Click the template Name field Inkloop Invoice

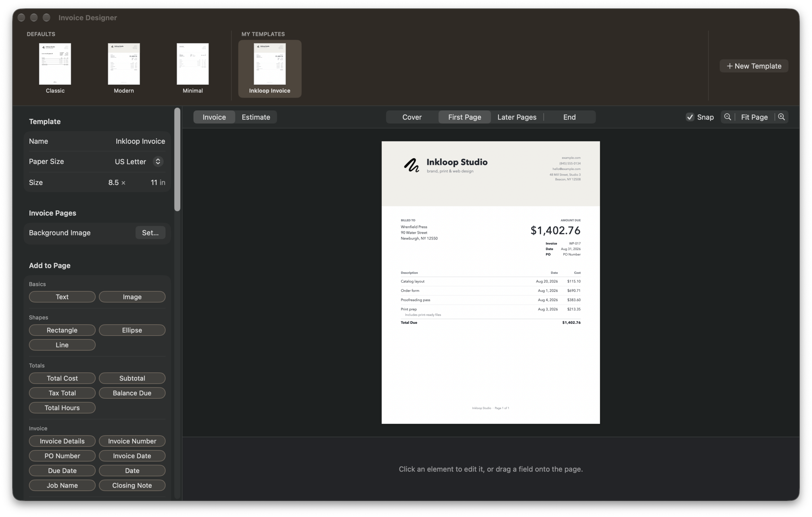pos(140,141)
